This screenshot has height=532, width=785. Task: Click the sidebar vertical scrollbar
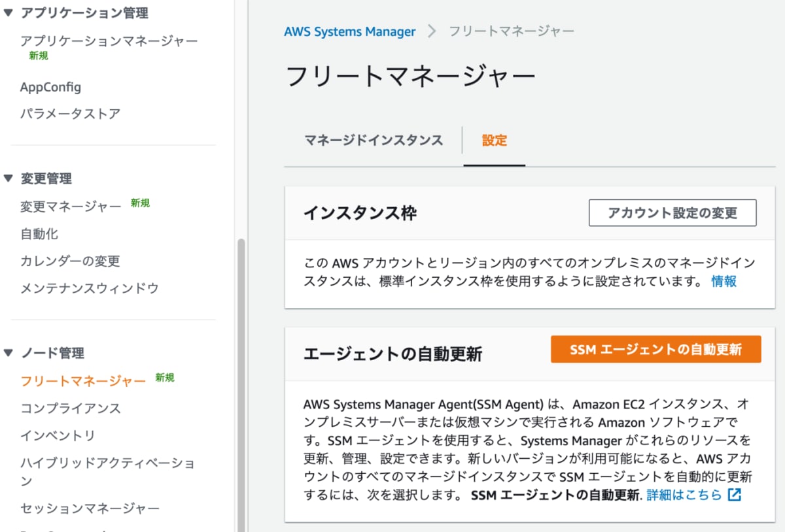pyautogui.click(x=241, y=386)
